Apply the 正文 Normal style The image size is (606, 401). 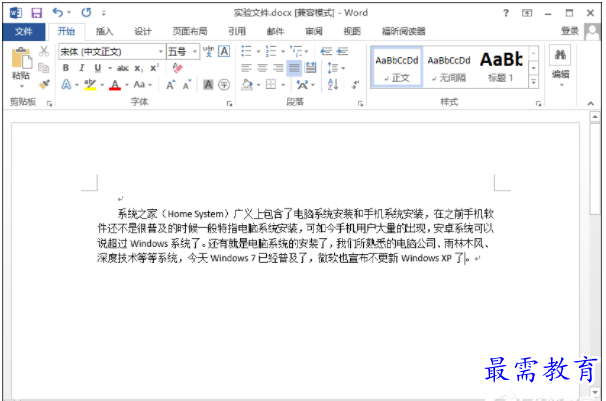397,68
